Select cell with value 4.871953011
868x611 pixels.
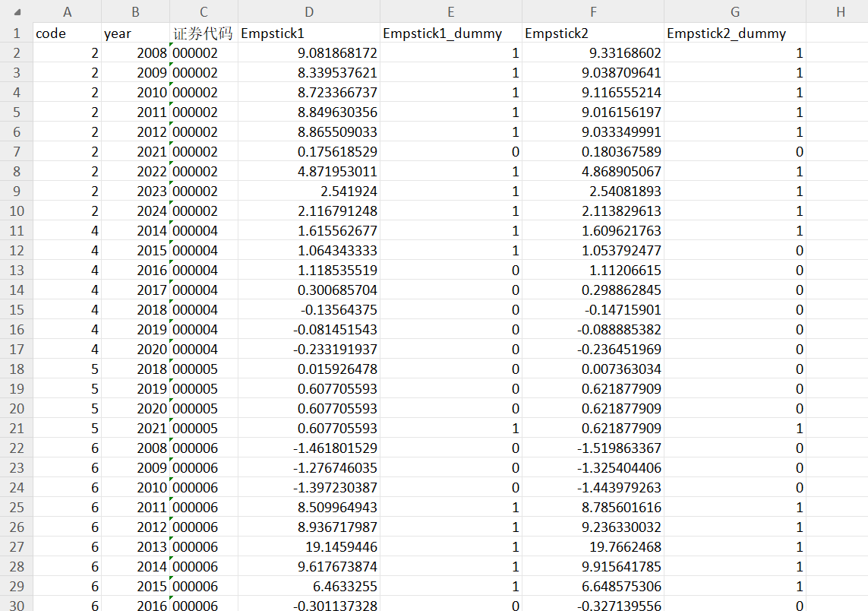(x=309, y=172)
